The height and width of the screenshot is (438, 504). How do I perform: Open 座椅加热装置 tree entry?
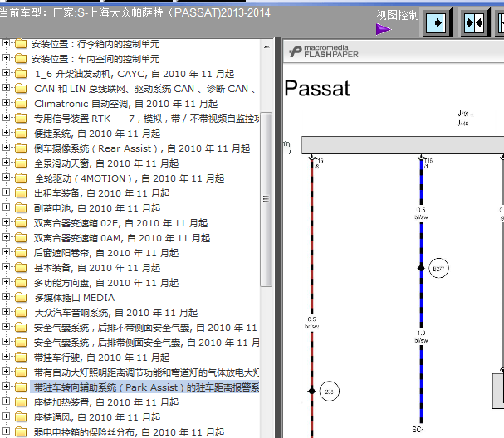[x=106, y=402]
